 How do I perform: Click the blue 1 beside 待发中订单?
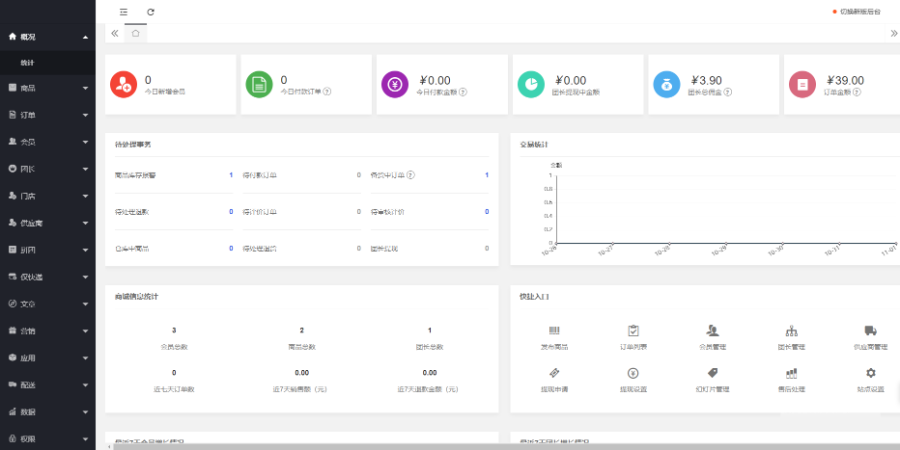coord(487,175)
